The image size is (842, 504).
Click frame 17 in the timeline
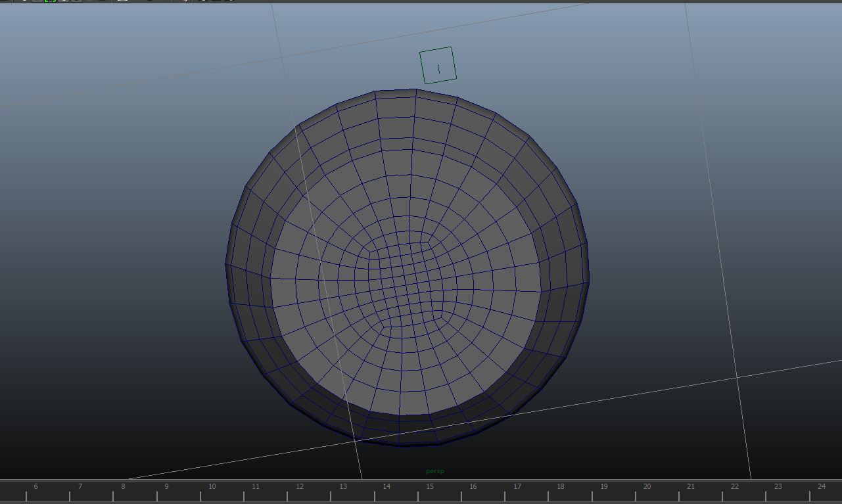pos(517,486)
